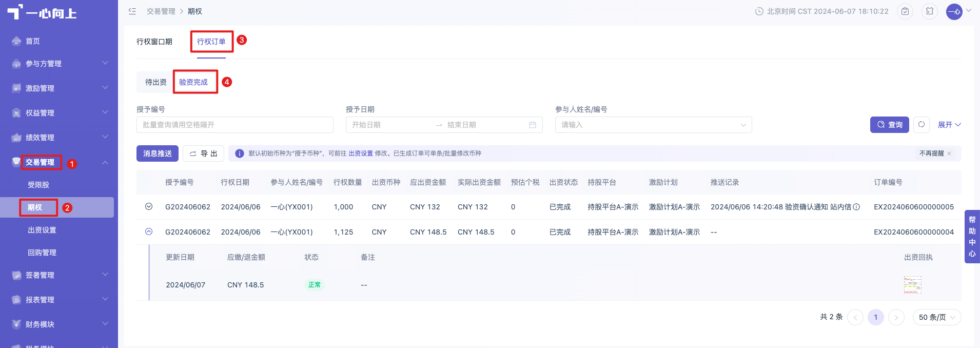Click the 激励管理 sidebar icon
The height and width of the screenshot is (348, 980).
(16, 88)
